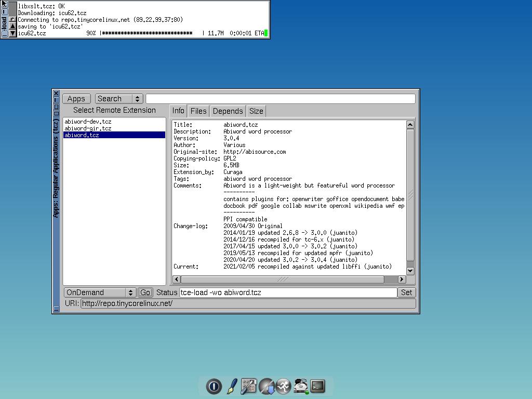Select abiword-gir.tcz in the extension list
The image size is (532, 399).
(x=114, y=128)
